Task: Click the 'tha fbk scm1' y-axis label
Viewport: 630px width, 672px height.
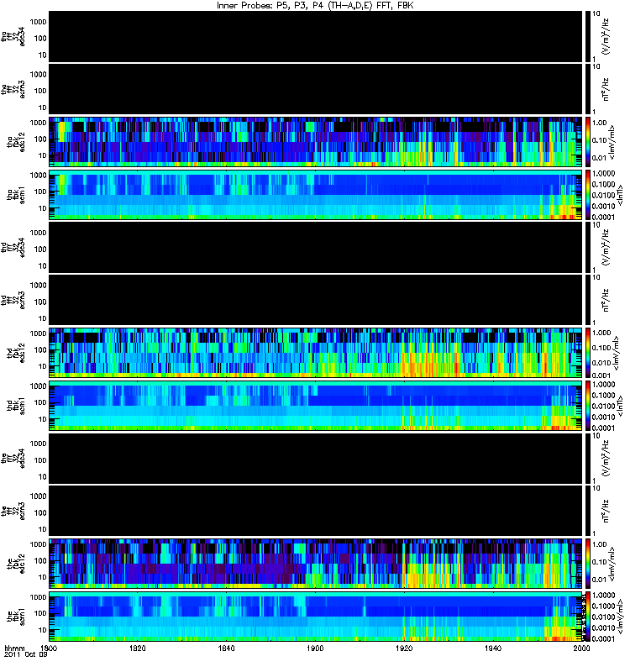Action: pyautogui.click(x=16, y=195)
